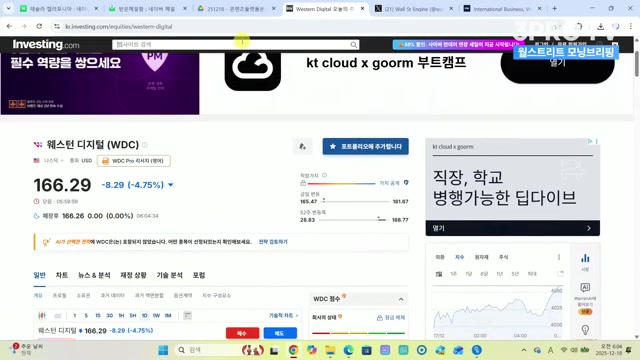Click the arrow on the 열기 ad bar

click(x=589, y=228)
